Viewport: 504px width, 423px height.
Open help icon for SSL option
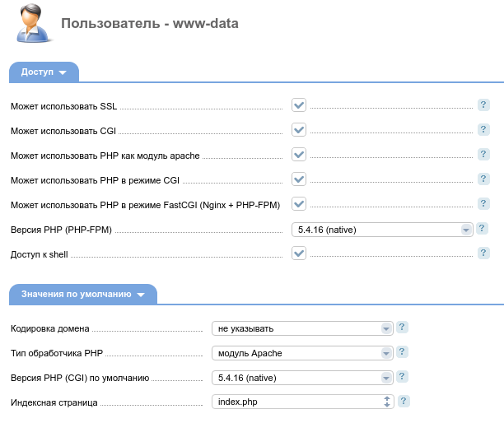(483, 105)
